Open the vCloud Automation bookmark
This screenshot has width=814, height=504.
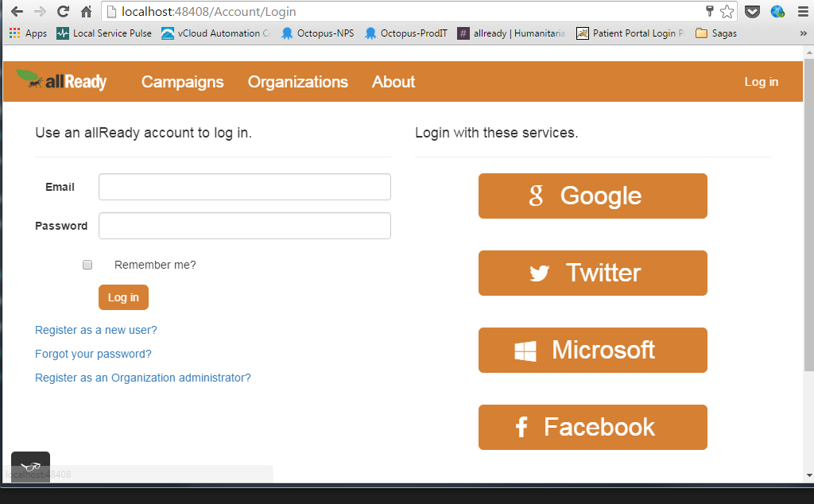coord(215,33)
